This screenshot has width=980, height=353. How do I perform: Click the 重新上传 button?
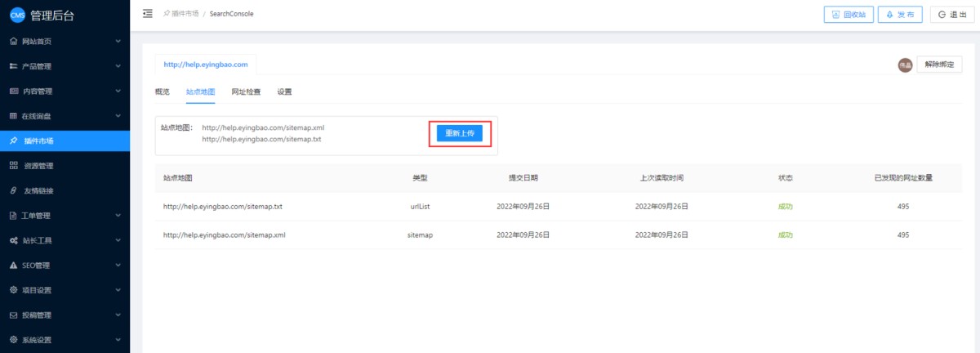coord(460,133)
